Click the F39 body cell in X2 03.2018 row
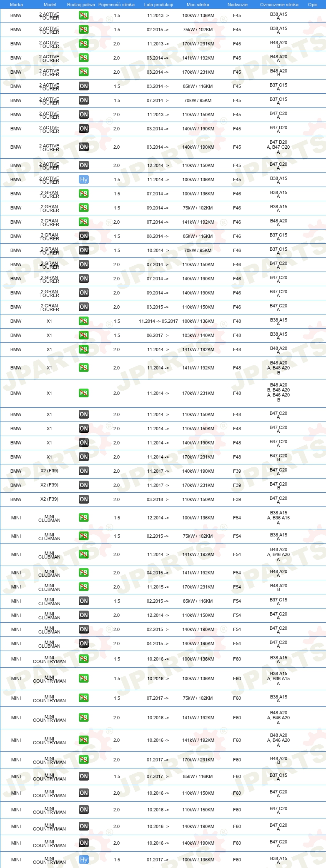The width and height of the screenshot is (326, 868). [x=237, y=499]
